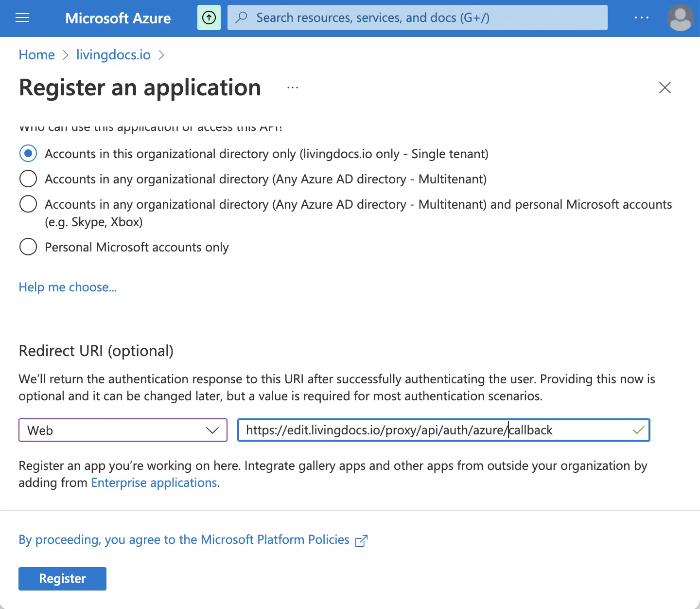Click the Register button
The width and height of the screenshot is (700, 609).
coord(62,578)
